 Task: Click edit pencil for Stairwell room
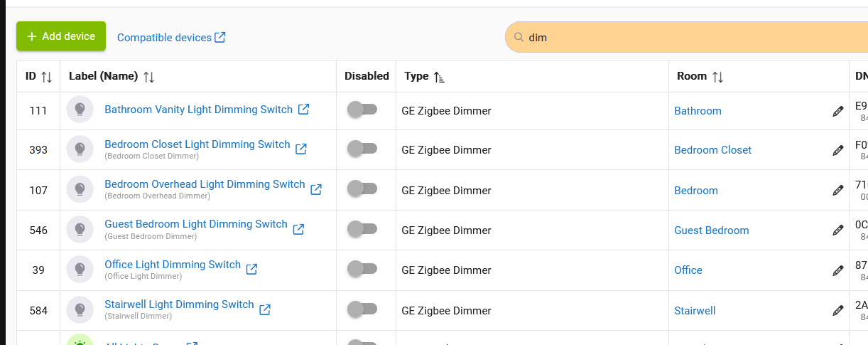point(838,311)
